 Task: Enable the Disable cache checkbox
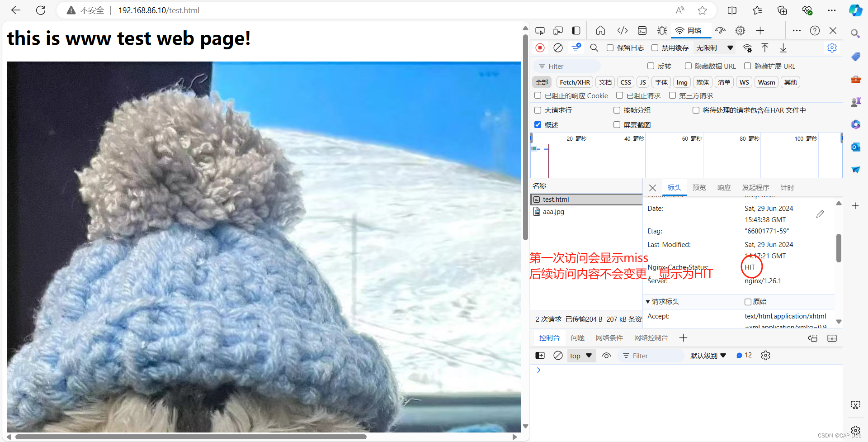655,48
